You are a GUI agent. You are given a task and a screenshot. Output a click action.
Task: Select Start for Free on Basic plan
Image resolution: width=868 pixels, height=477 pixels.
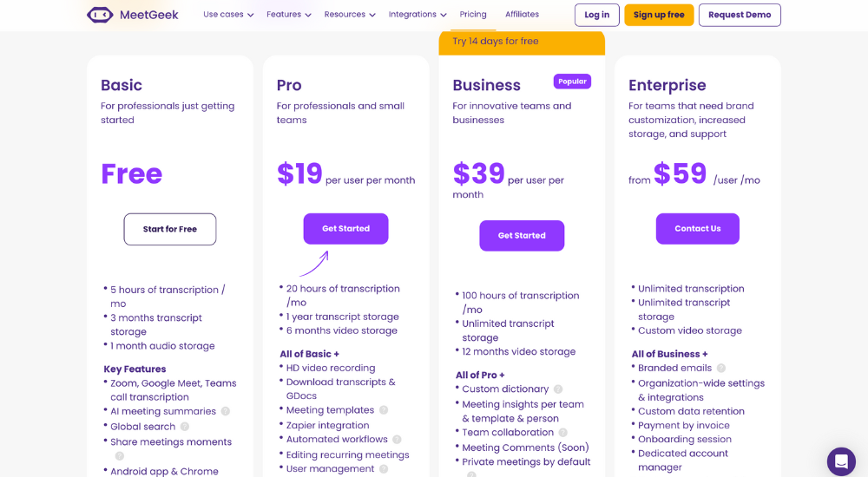(170, 229)
